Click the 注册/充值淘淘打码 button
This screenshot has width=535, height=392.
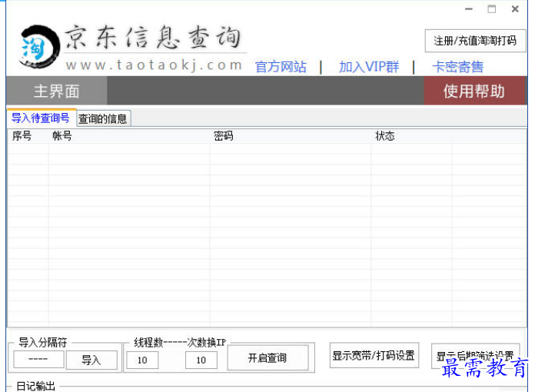click(x=475, y=41)
